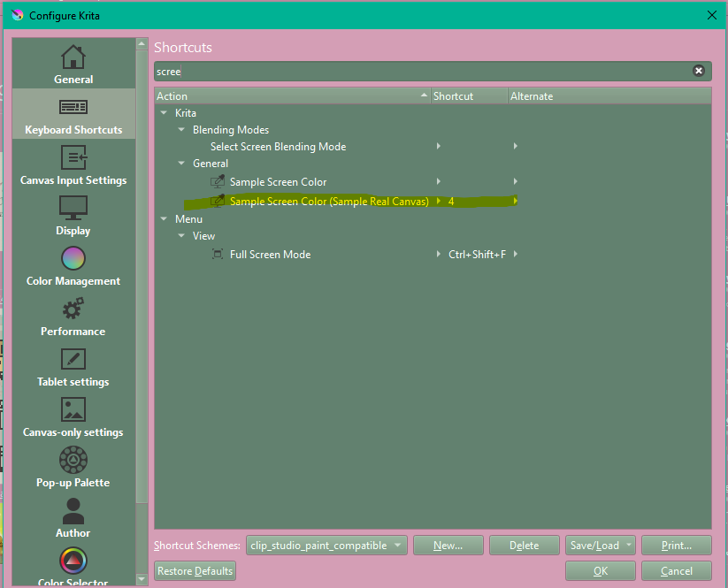Viewport: 728px width, 588px height.
Task: Close the Configure Krita dialog
Action: 712,15
